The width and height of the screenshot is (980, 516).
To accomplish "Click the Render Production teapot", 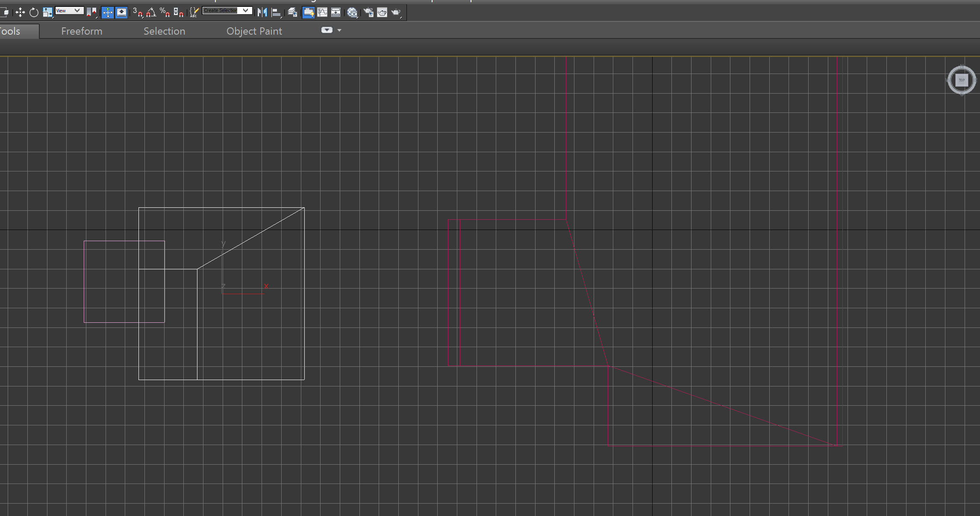I will pos(396,12).
